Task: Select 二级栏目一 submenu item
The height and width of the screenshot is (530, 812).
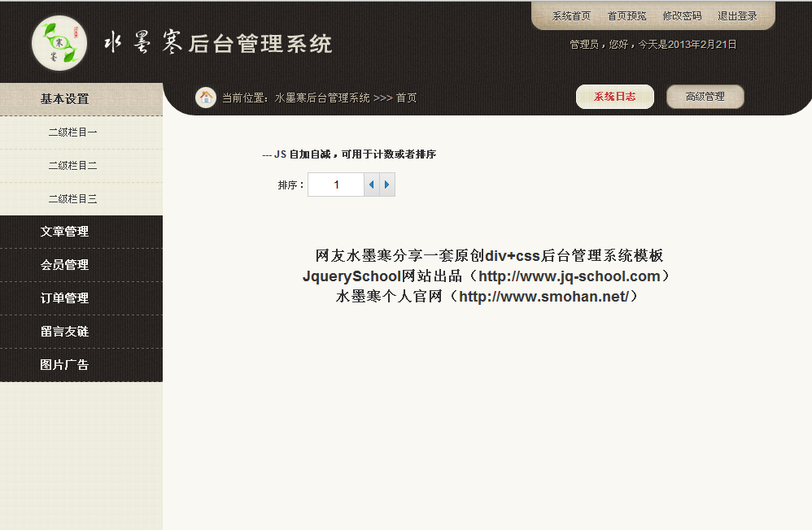Action: [73, 132]
